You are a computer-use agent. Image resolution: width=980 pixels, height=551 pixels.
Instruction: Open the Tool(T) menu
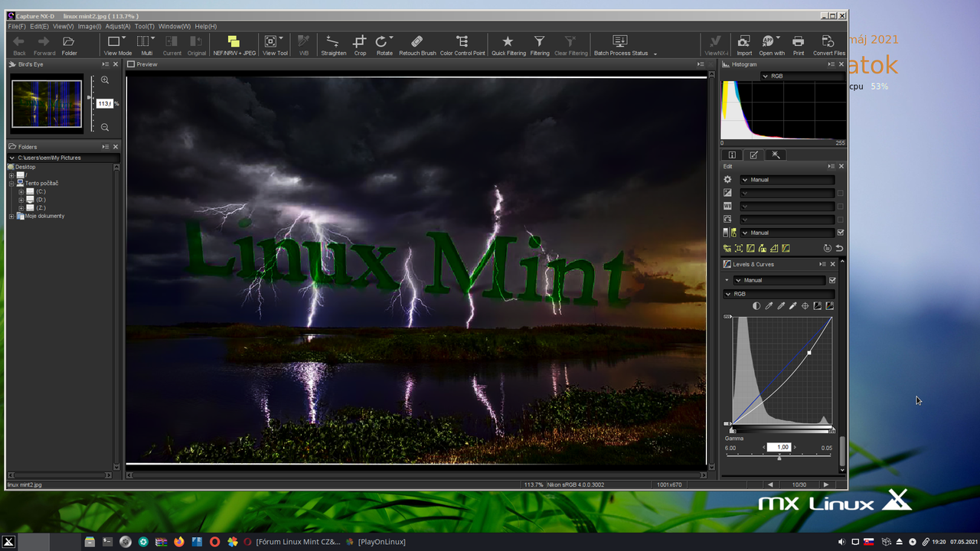click(145, 26)
